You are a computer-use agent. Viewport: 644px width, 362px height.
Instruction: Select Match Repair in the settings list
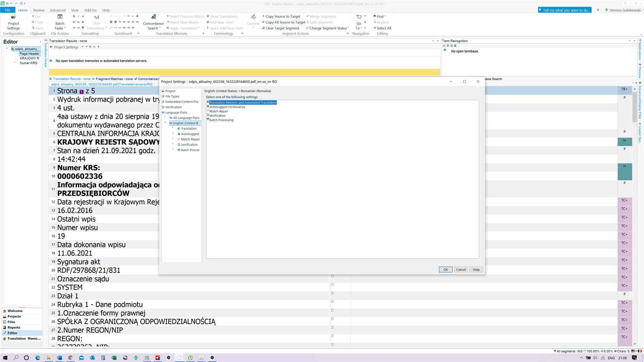pos(219,111)
